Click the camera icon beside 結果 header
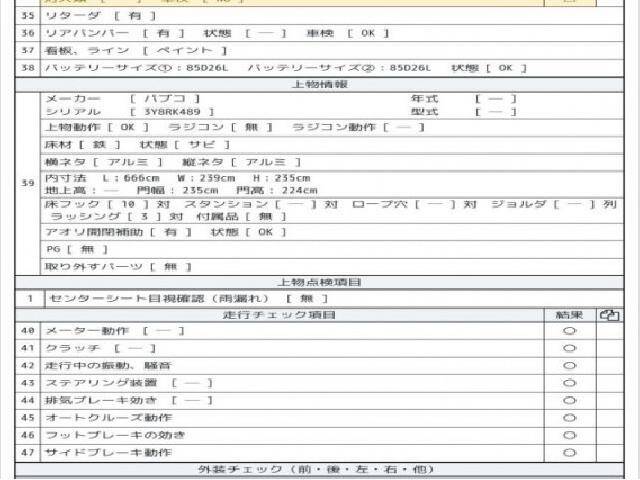 tap(609, 315)
